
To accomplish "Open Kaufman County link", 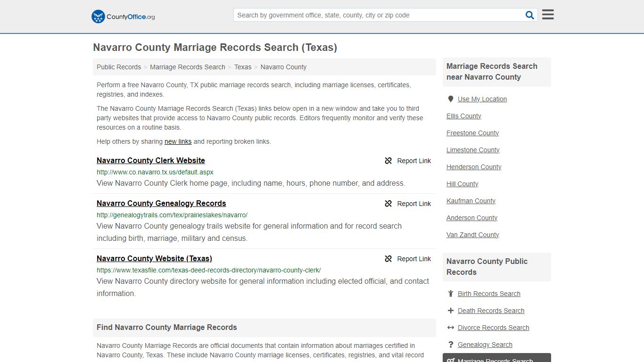I will coord(471,201).
